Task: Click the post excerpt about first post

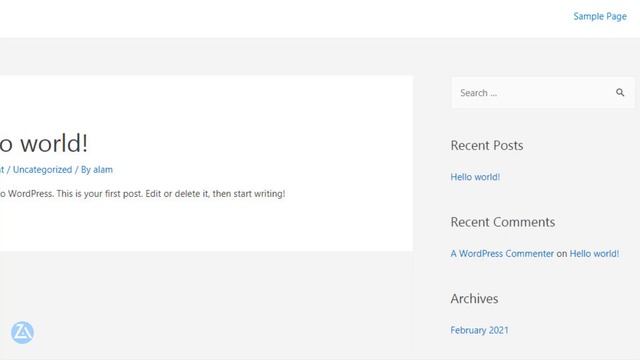Action: point(142,193)
